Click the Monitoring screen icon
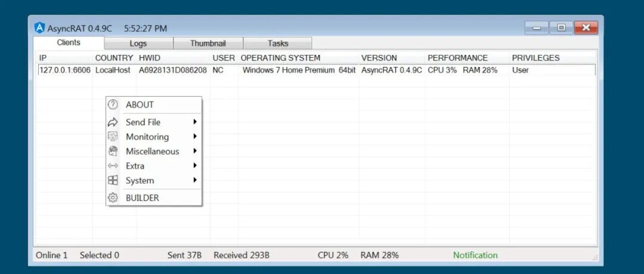This screenshot has width=644, height=274. (113, 137)
